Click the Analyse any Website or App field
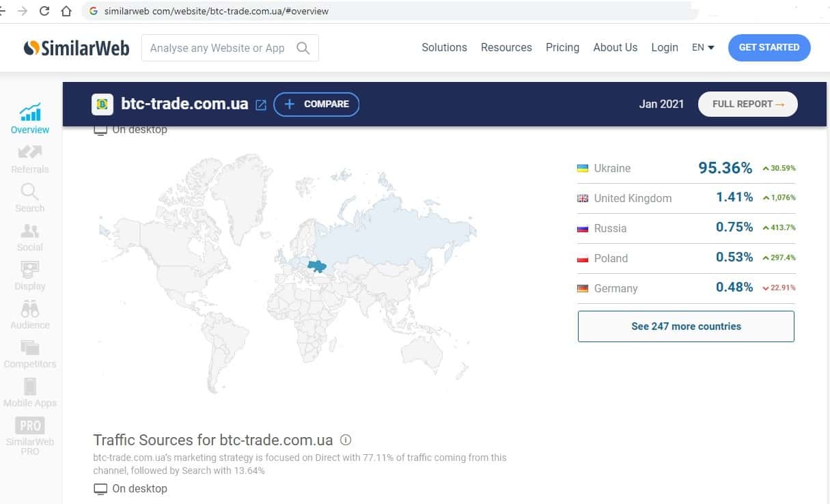830x504 pixels. [x=230, y=48]
